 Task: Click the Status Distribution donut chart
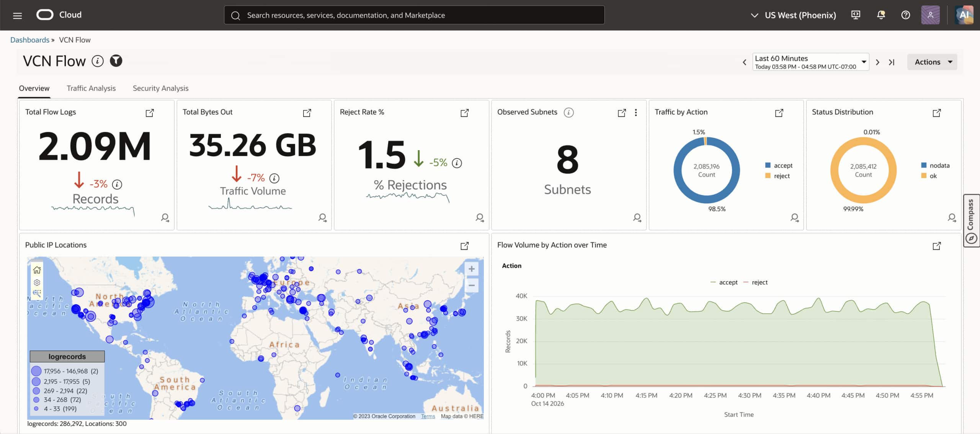click(x=863, y=170)
